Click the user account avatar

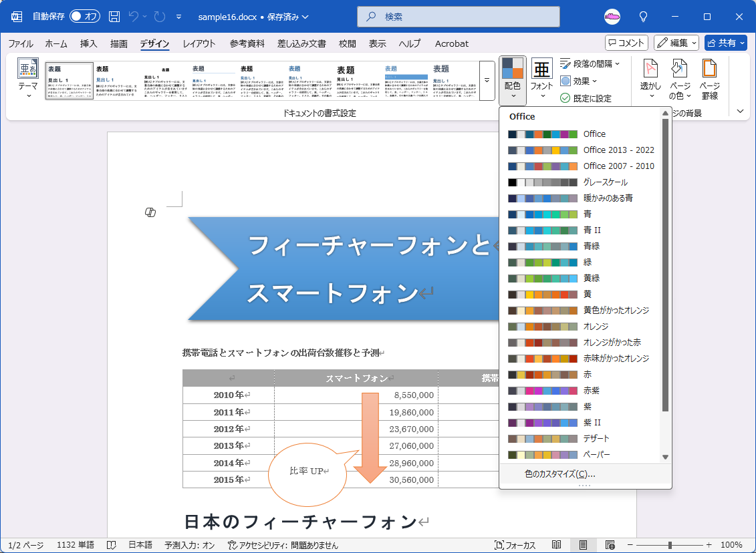point(612,17)
